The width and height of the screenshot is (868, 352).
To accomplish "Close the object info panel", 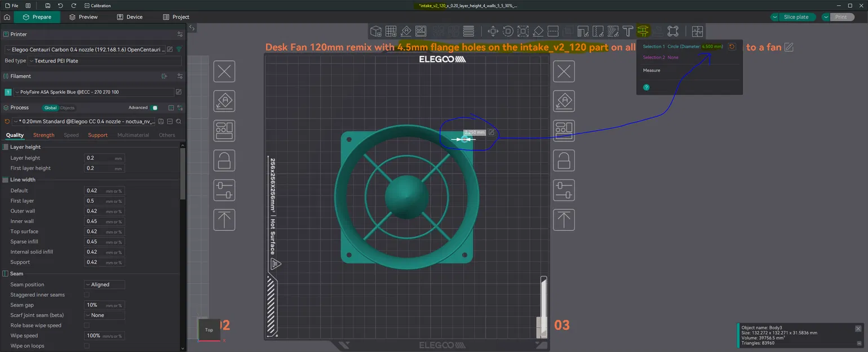I will (858, 328).
